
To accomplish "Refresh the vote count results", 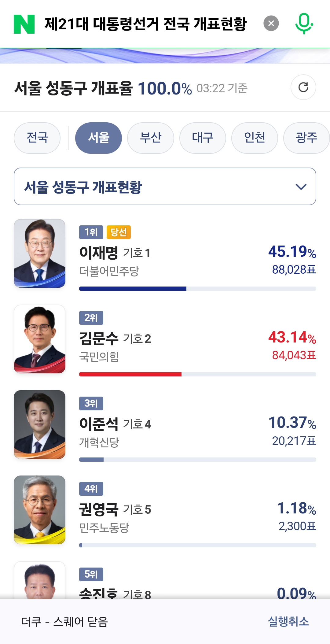I will (x=303, y=87).
